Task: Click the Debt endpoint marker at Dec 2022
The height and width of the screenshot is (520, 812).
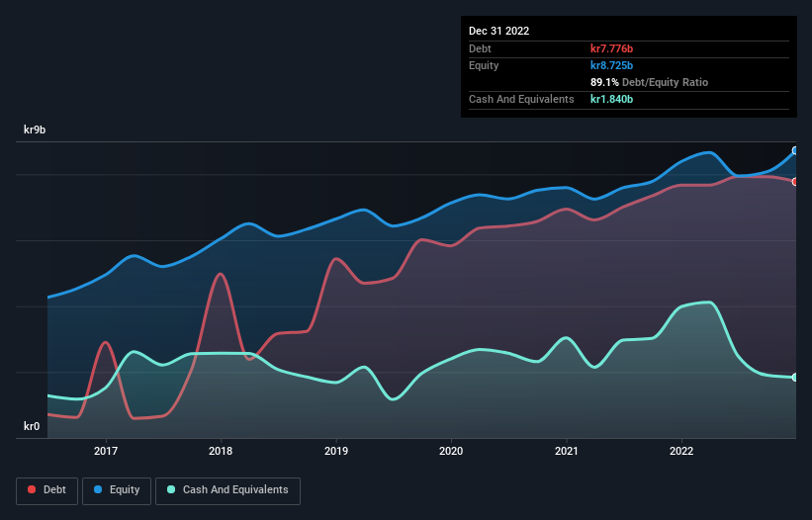Action: [795, 182]
